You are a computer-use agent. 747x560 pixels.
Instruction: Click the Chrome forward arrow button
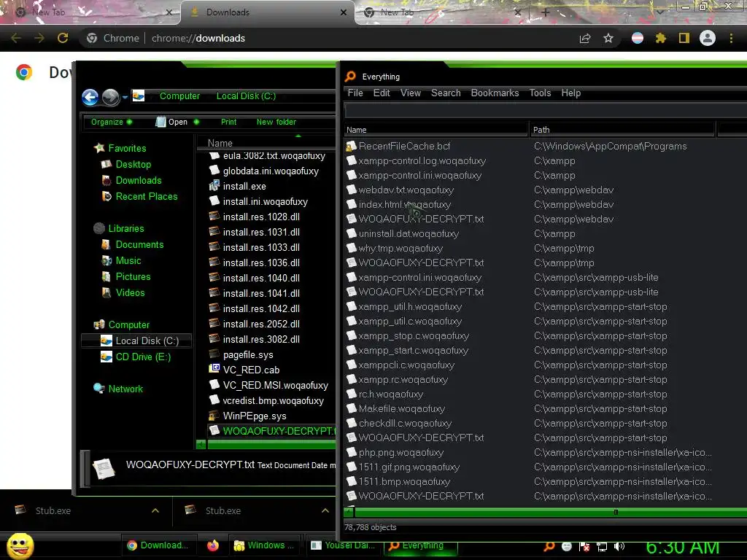(39, 38)
